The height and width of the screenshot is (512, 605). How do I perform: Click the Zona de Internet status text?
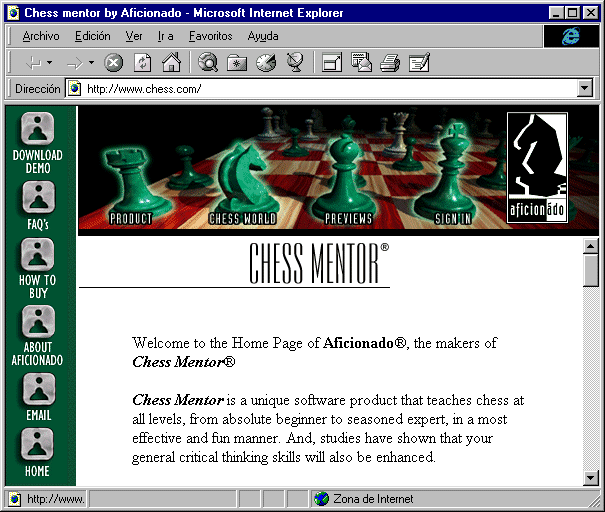(x=373, y=499)
